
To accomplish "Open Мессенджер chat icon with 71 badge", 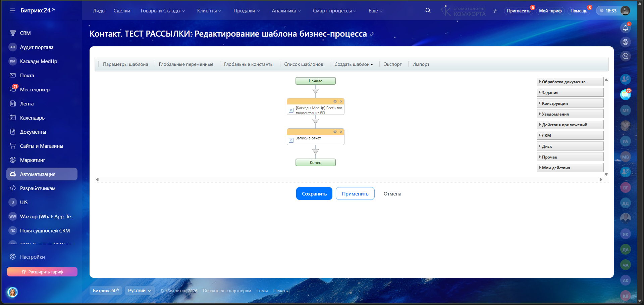I will click(13, 89).
